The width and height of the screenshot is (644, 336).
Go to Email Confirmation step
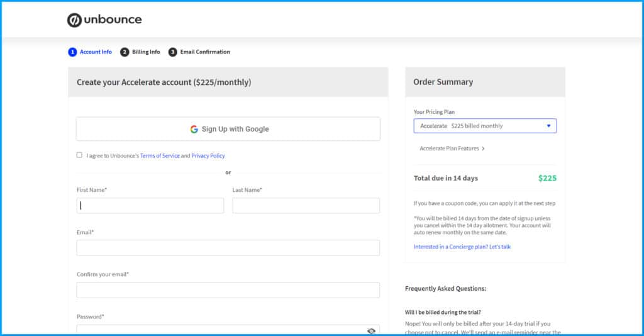(x=205, y=52)
